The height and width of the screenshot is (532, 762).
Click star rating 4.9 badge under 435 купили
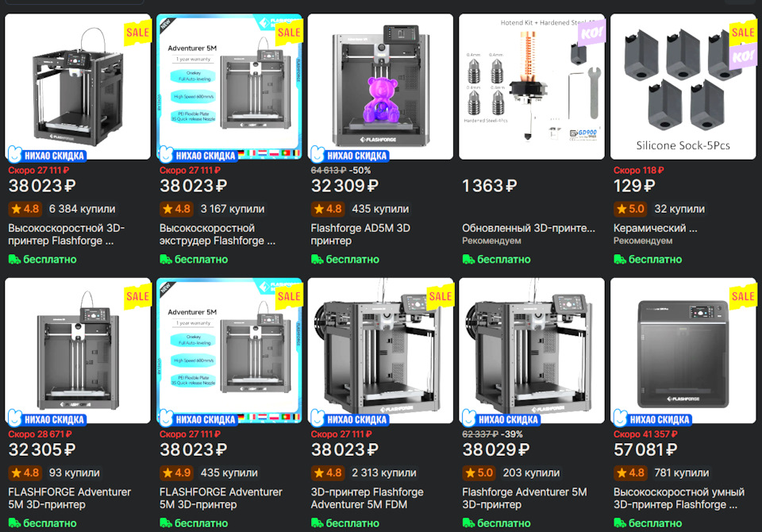pos(176,472)
